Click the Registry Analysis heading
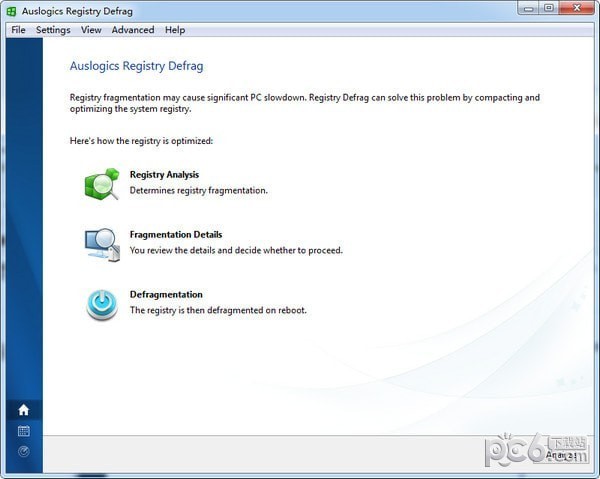Screen dimensions: 600x479 point(164,175)
